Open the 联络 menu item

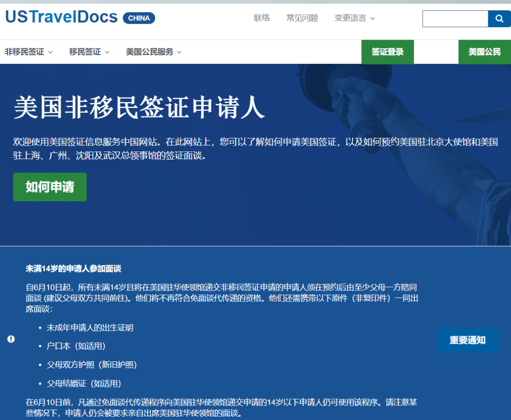click(x=262, y=18)
